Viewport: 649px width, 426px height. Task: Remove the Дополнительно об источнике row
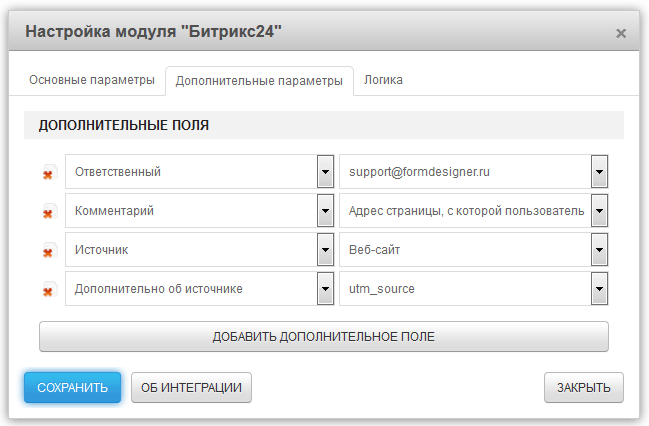[x=48, y=290]
